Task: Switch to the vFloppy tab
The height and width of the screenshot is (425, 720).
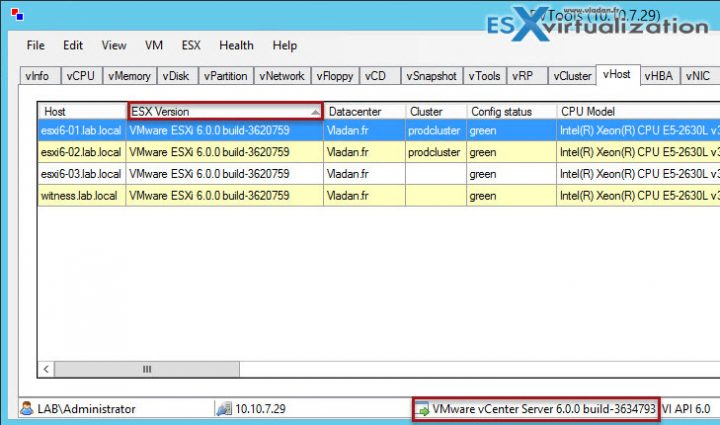Action: tap(335, 76)
